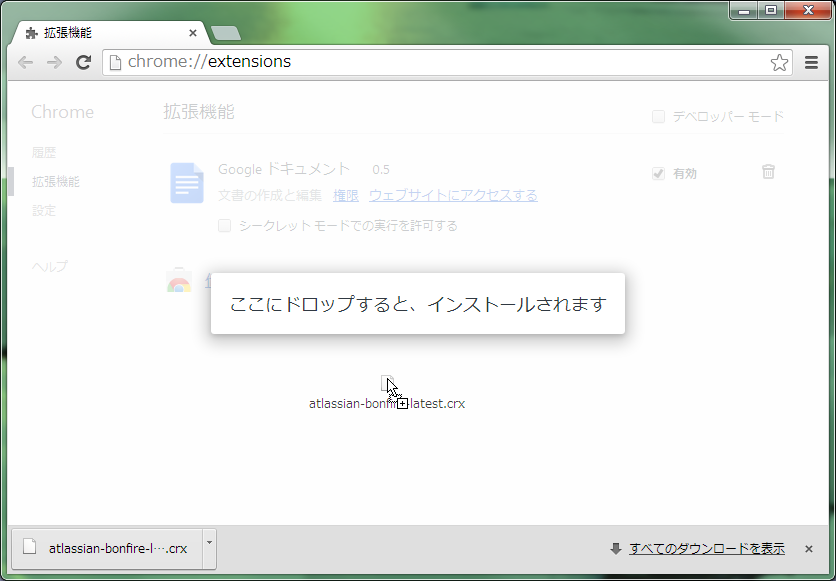
Task: Click the Chrome heading in the sidebar
Action: coord(62,112)
